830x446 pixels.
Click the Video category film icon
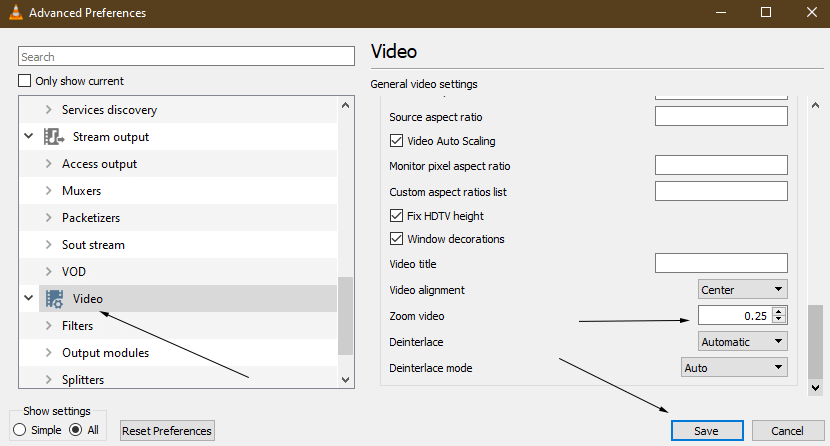pyautogui.click(x=53, y=299)
